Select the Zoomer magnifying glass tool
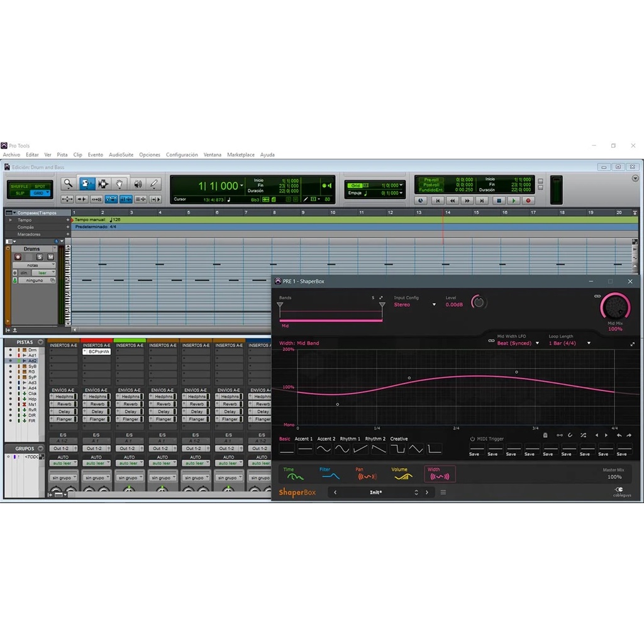 [x=69, y=184]
